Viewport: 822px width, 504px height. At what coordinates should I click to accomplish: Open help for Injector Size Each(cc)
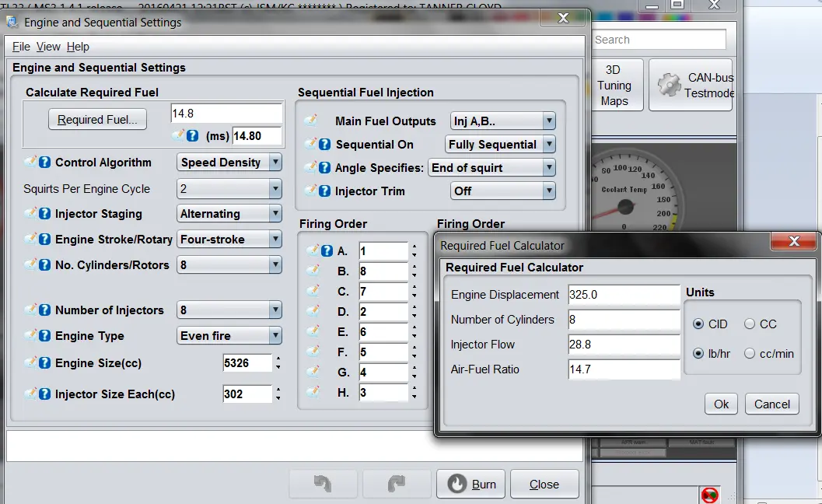click(x=44, y=394)
